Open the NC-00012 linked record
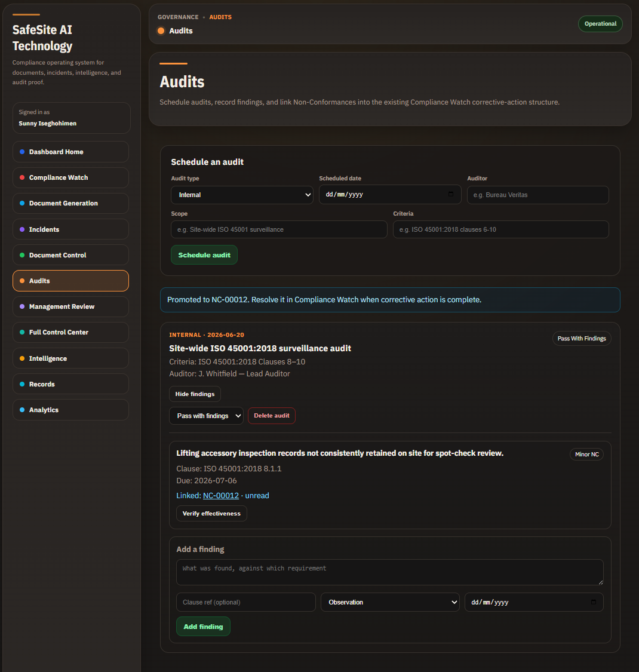Viewport: 639px width, 672px height. click(221, 495)
